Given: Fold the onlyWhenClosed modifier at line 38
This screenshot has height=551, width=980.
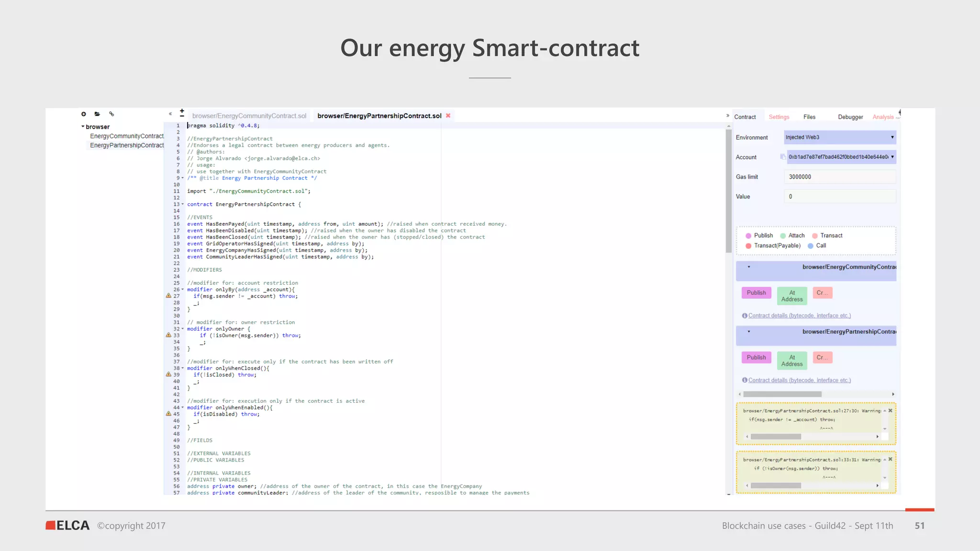Looking at the screenshot, I should 183,368.
